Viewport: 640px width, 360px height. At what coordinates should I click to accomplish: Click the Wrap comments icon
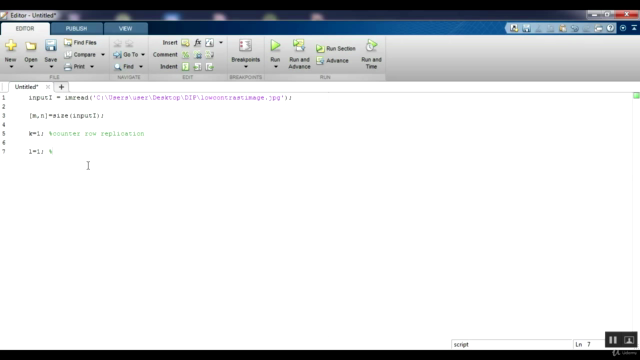[209, 55]
